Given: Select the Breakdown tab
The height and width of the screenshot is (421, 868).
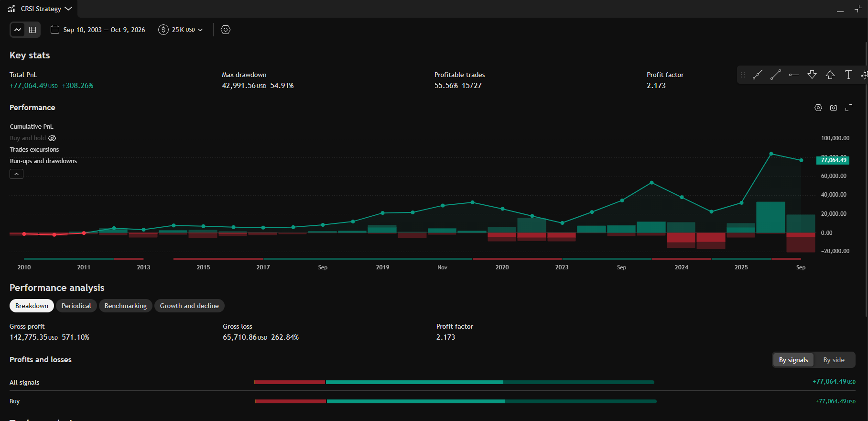Looking at the screenshot, I should click(32, 306).
